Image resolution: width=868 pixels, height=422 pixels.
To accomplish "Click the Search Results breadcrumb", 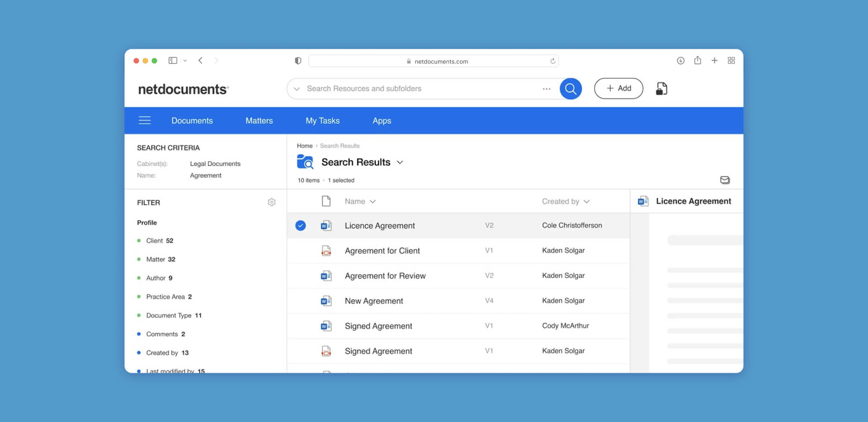I will 340,146.
